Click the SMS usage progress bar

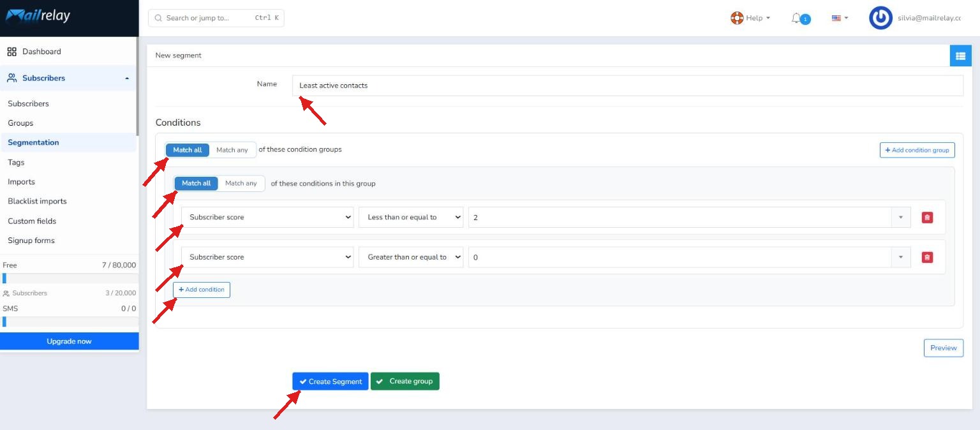(69, 322)
